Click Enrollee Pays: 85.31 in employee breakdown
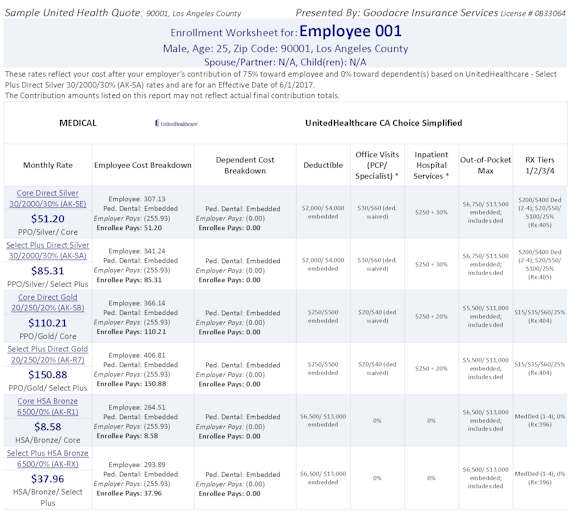Image resolution: width=570 pixels, height=512 pixels. tap(129, 280)
